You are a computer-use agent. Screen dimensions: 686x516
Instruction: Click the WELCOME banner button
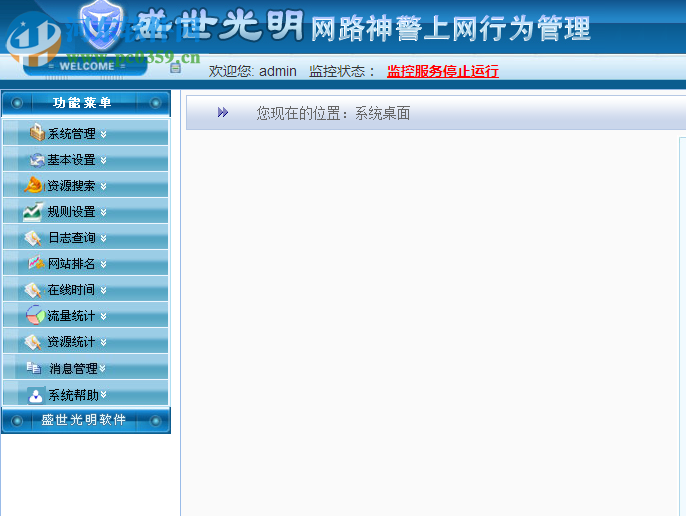point(85,67)
